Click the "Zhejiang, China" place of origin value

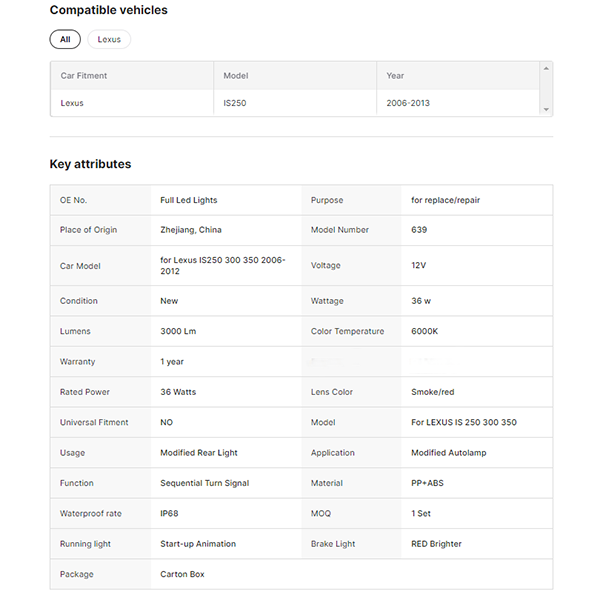[191, 230]
